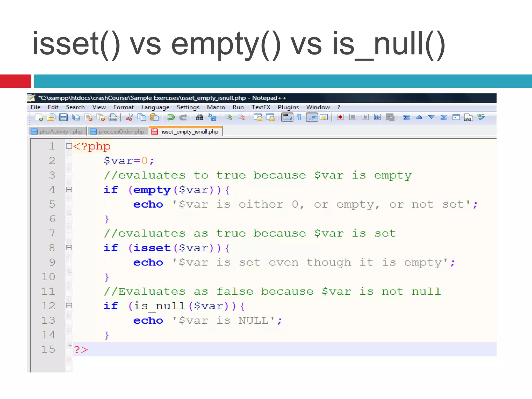
Task: Click the Open file folder icon
Action: 51,117
